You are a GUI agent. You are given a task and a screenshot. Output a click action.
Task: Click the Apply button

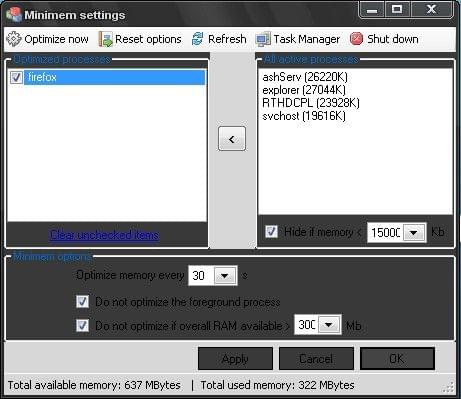click(235, 359)
